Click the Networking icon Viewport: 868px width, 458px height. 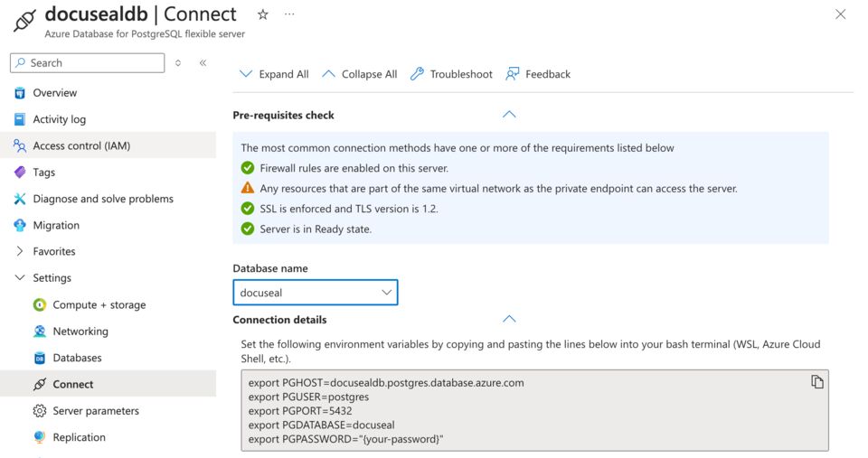40,332
